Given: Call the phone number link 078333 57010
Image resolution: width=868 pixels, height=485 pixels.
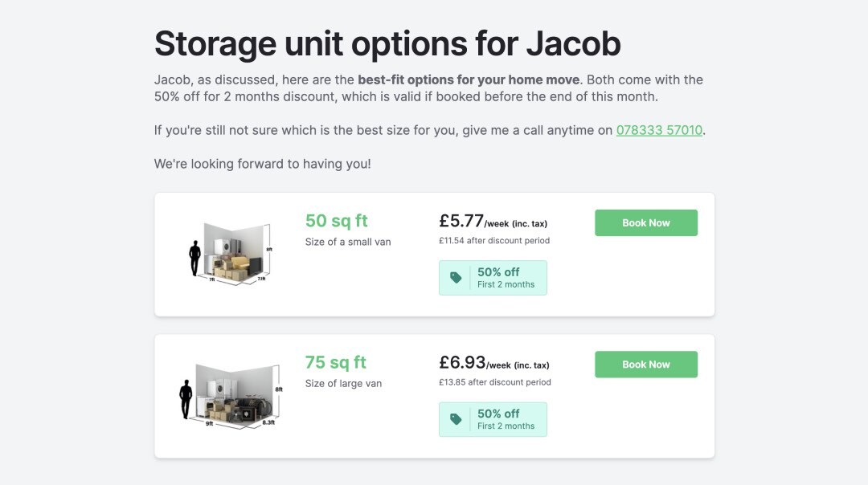Looking at the screenshot, I should [659, 130].
